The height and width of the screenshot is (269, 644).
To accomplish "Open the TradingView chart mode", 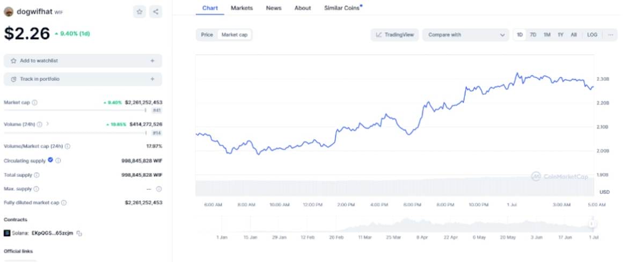I will click(x=395, y=35).
